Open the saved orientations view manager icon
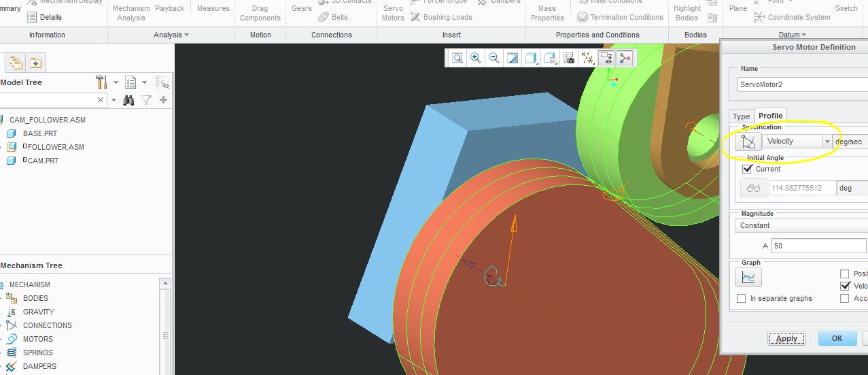 pos(551,59)
